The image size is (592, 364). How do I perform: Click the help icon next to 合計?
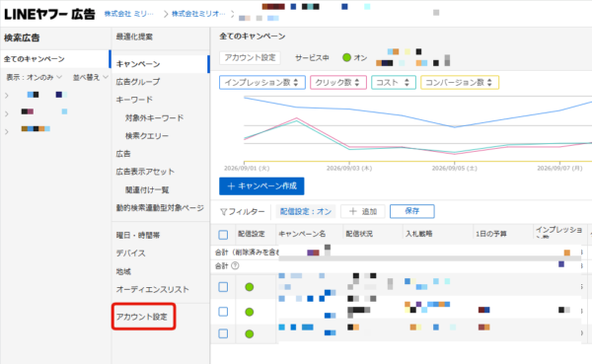pos(235,265)
